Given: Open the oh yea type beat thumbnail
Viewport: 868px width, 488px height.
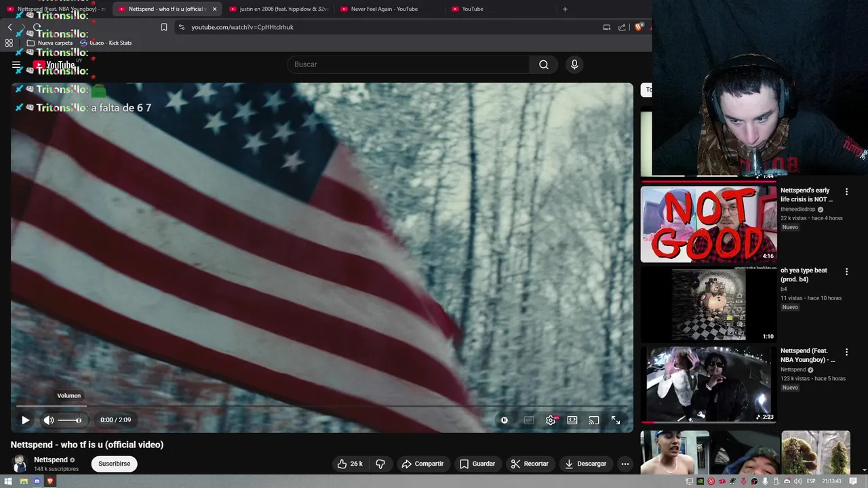Looking at the screenshot, I should pyautogui.click(x=709, y=304).
